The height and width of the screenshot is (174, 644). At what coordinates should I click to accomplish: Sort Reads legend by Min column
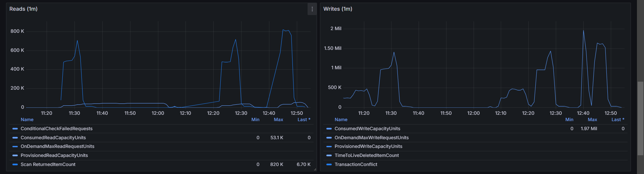255,119
